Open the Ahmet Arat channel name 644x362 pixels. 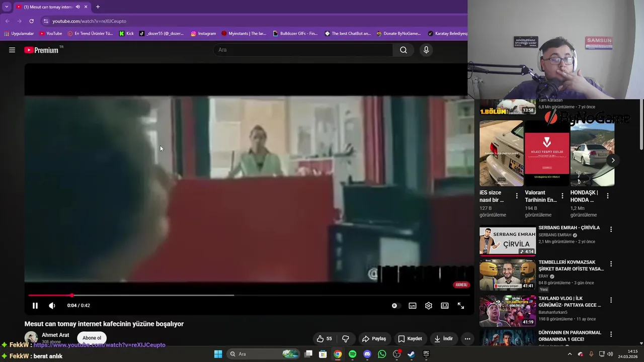55,335
